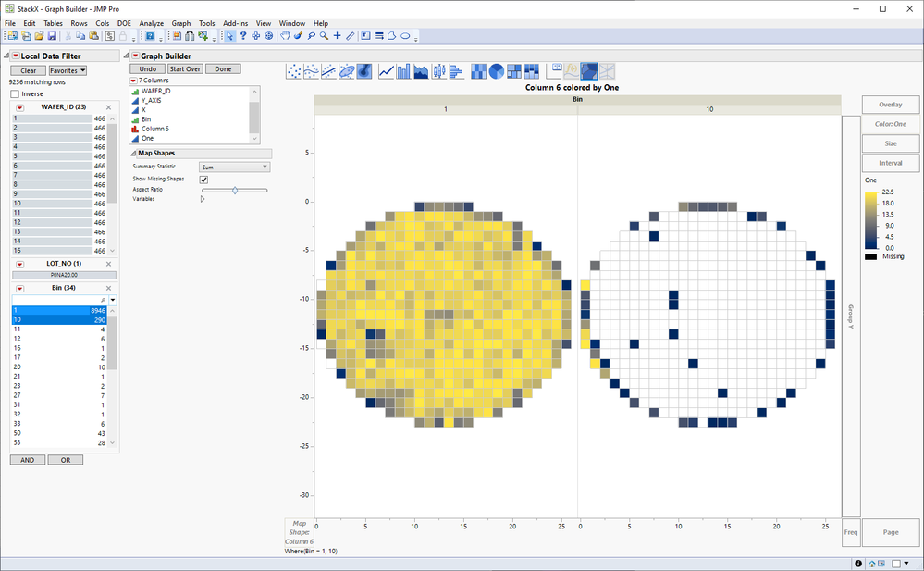This screenshot has height=571, width=924.
Task: Open the DOE menu
Action: (x=124, y=23)
